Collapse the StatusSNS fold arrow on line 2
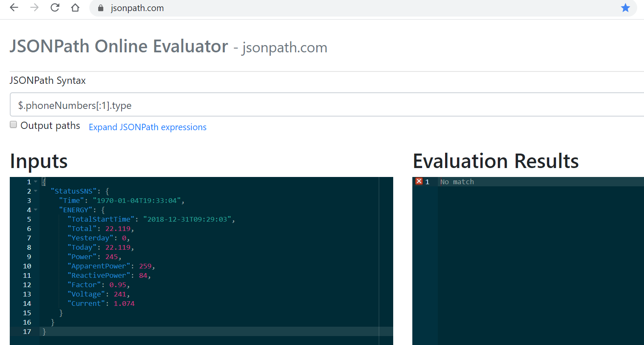644x345 pixels. pos(36,191)
